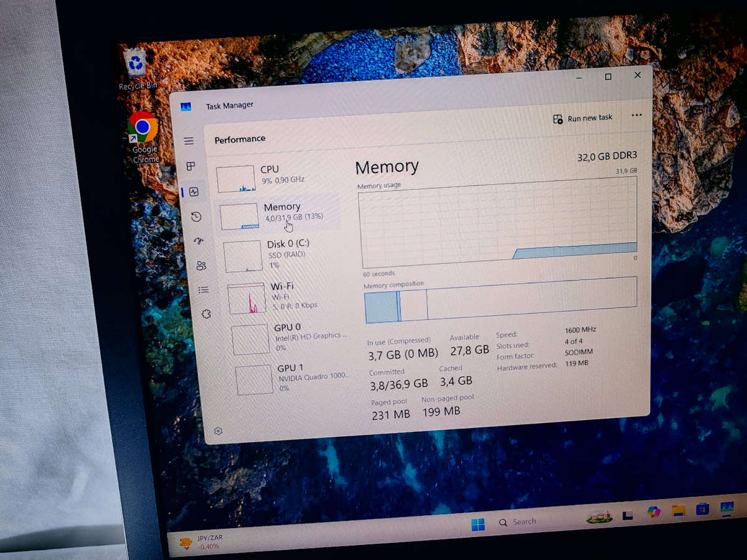The height and width of the screenshot is (560, 747).
Task: Expand the navigation menu hamburger
Action: 189,141
